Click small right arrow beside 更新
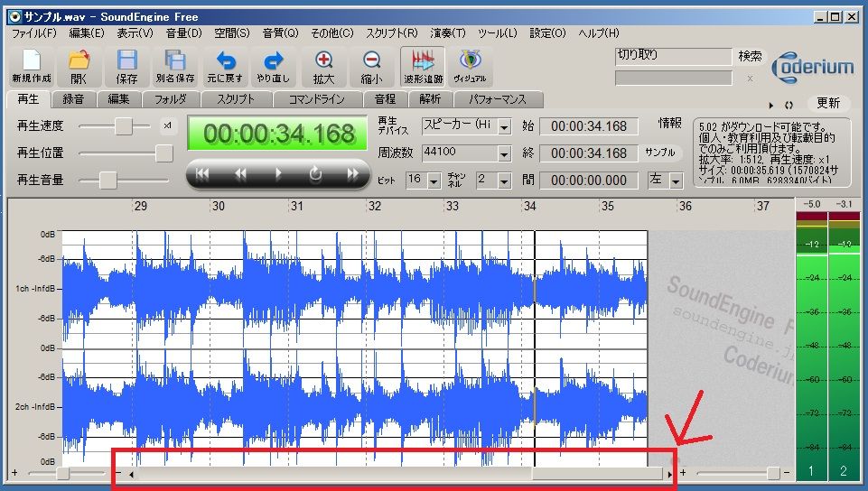 771,105
